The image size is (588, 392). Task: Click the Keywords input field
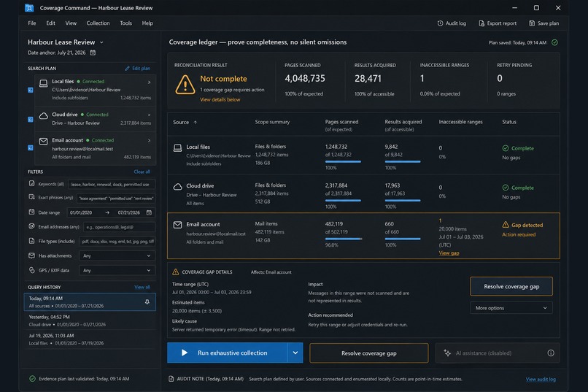point(112,184)
